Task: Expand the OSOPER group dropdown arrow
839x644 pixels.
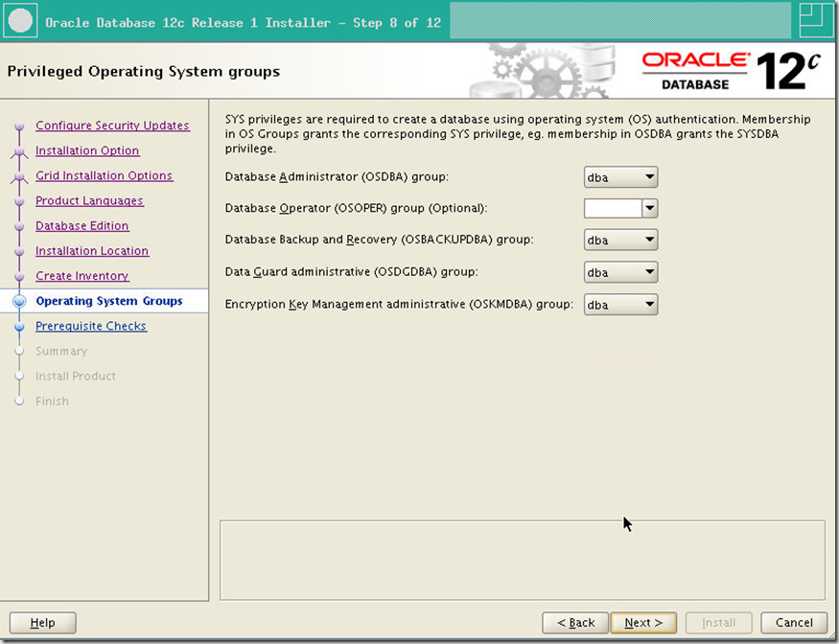Action: 649,208
